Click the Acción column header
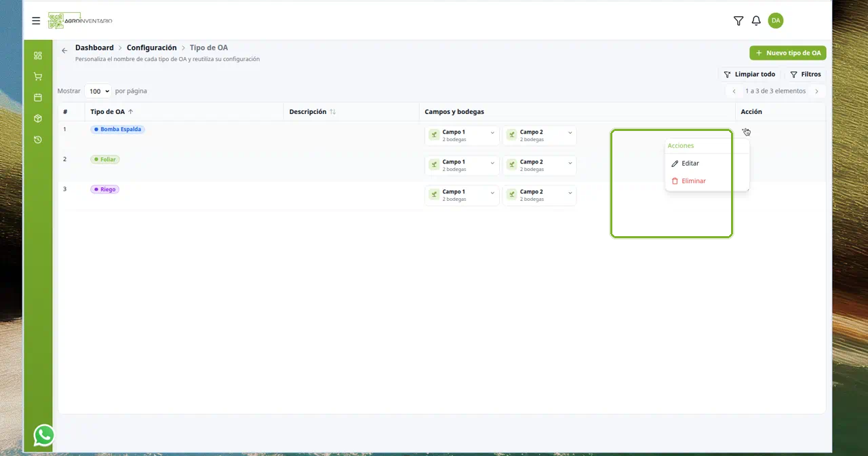The image size is (868, 456). (751, 112)
